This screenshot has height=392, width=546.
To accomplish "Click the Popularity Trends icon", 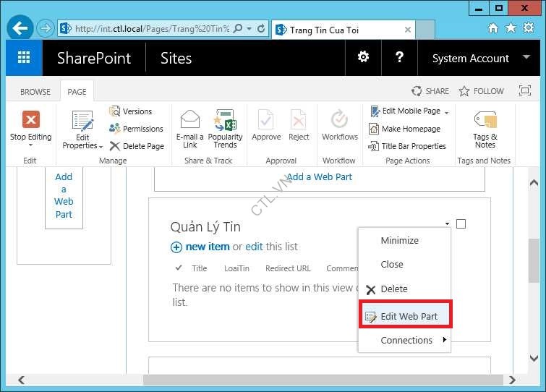I will pyautogui.click(x=225, y=120).
